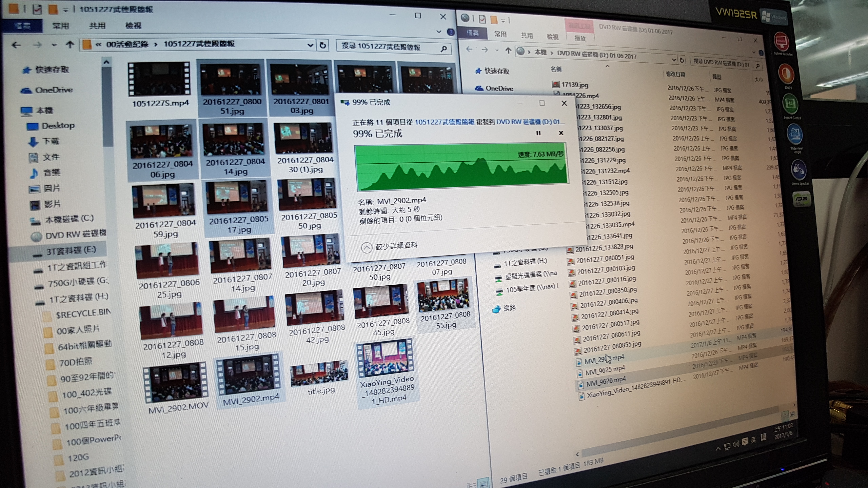Open the help icon in left ribbon

click(451, 32)
